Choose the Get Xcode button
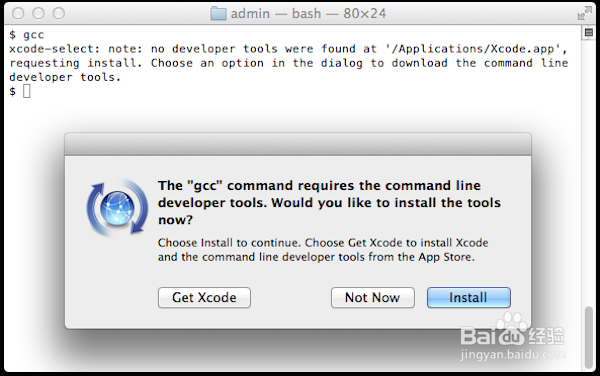 coord(204,298)
